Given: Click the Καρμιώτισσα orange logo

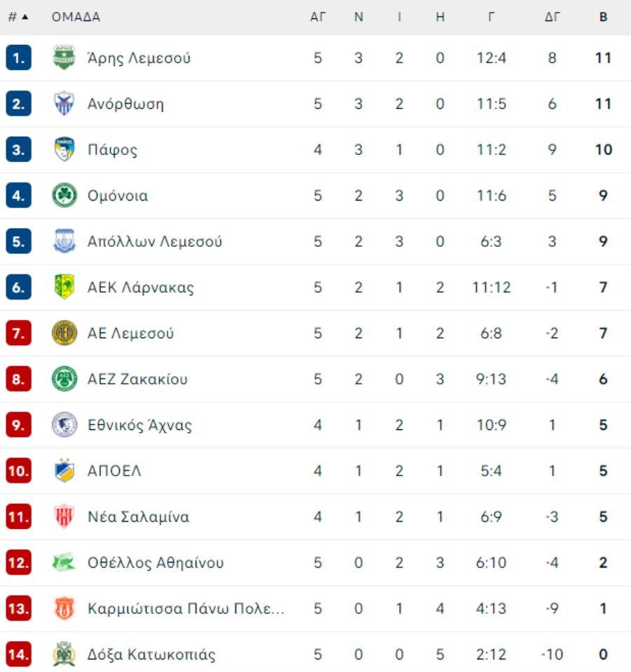Looking at the screenshot, I should pos(65,607).
